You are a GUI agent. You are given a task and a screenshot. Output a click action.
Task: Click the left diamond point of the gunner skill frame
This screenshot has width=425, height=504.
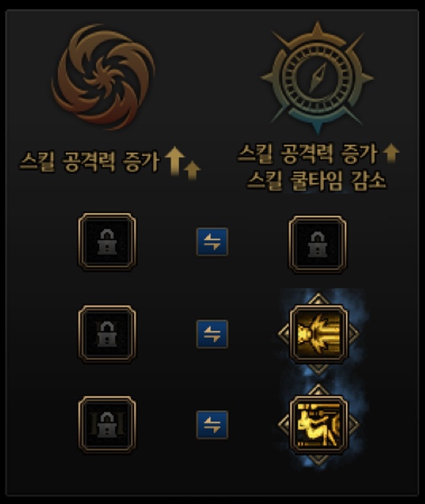[284, 424]
